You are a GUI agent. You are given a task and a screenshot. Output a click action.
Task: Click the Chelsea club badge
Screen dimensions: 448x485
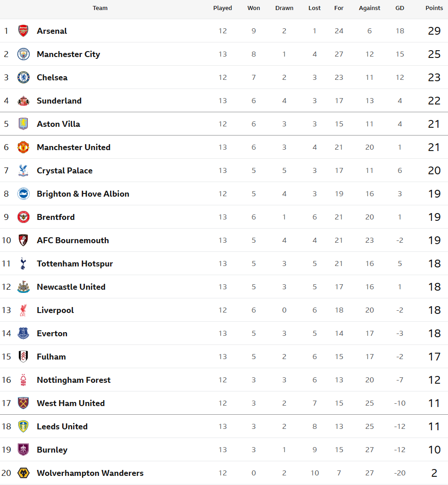click(x=23, y=78)
